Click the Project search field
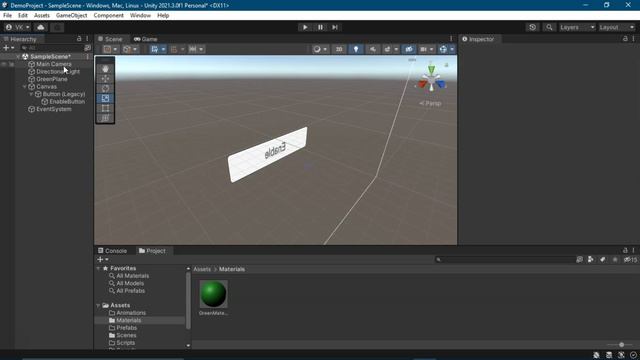The image size is (640, 360). tap(504, 260)
